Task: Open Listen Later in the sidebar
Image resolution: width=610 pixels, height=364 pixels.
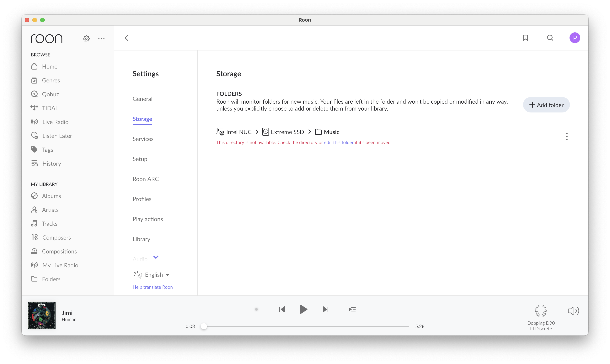Action: click(51, 136)
